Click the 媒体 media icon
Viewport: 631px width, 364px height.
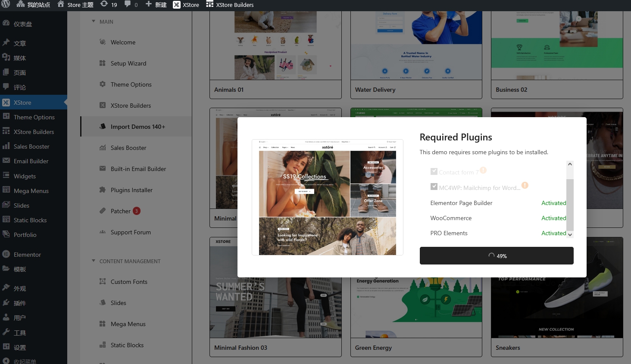coord(6,57)
